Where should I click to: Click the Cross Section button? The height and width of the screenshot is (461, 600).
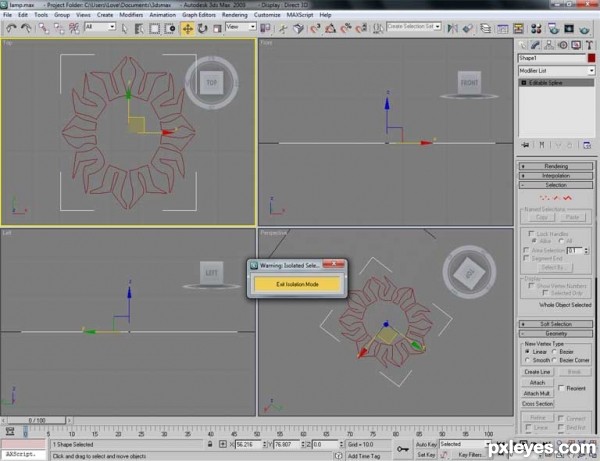point(537,404)
